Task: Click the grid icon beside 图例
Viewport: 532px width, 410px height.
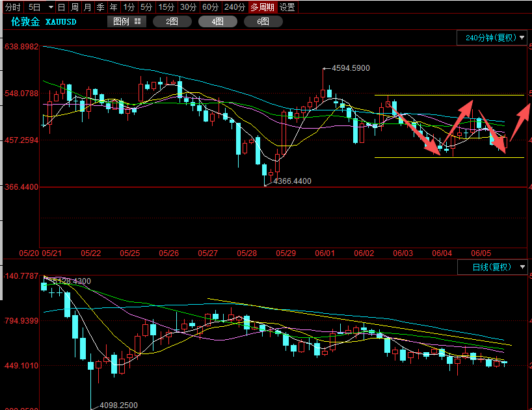Action: point(137,21)
